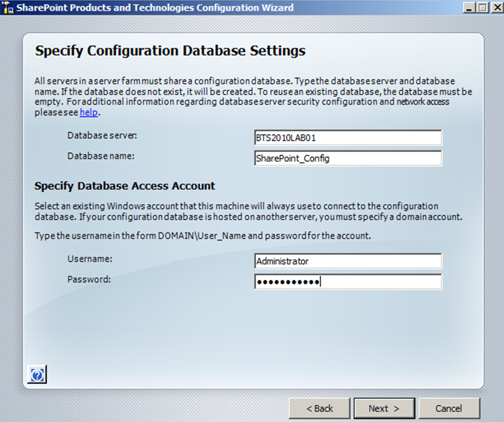Click the blue help question mark icon
The width and height of the screenshot is (504, 422).
(37, 375)
